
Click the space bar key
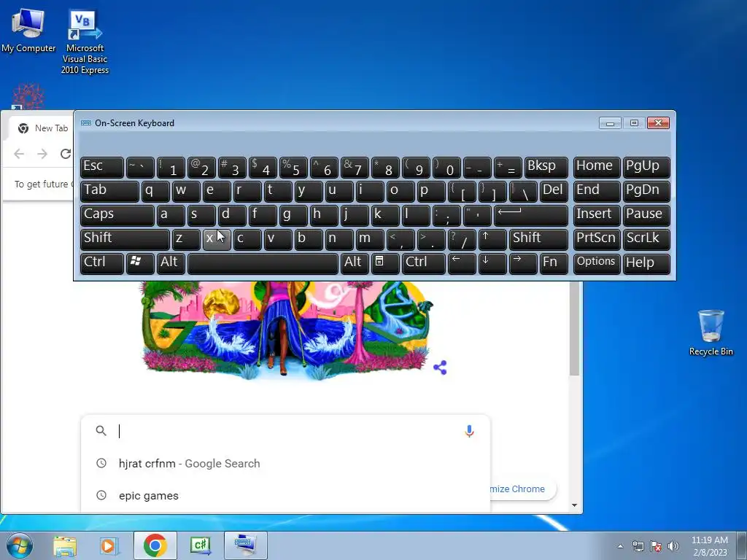click(x=263, y=263)
